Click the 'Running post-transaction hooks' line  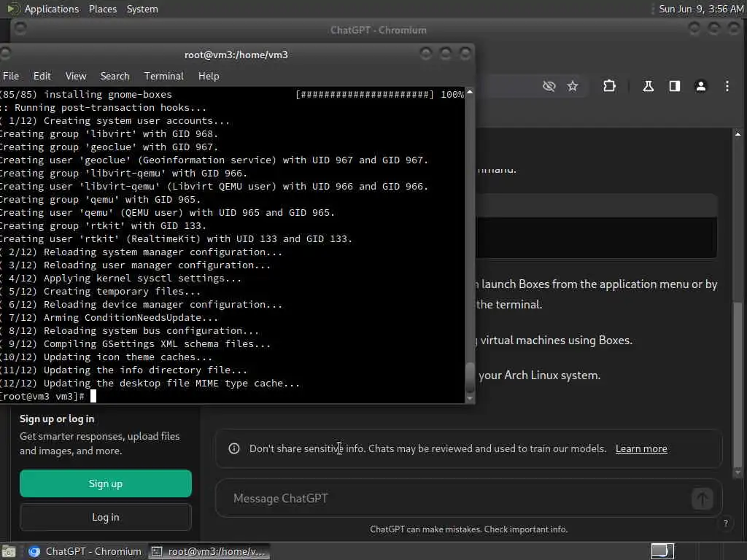point(104,108)
